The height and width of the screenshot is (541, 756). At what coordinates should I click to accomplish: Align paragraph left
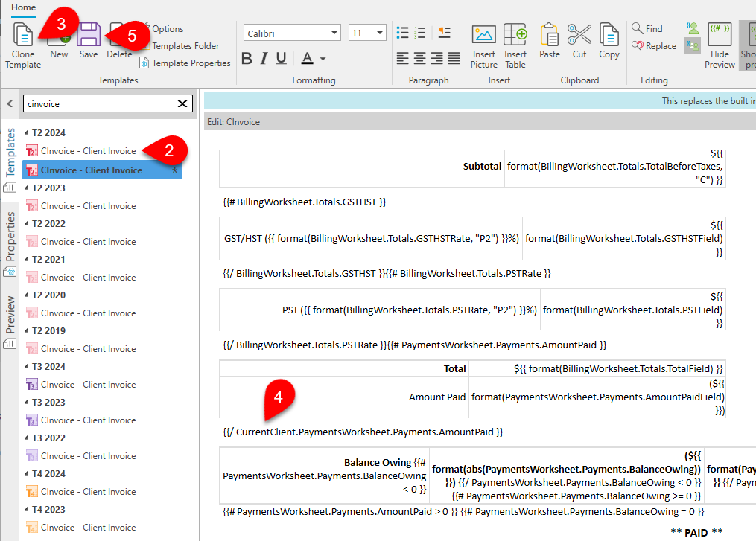(403, 58)
